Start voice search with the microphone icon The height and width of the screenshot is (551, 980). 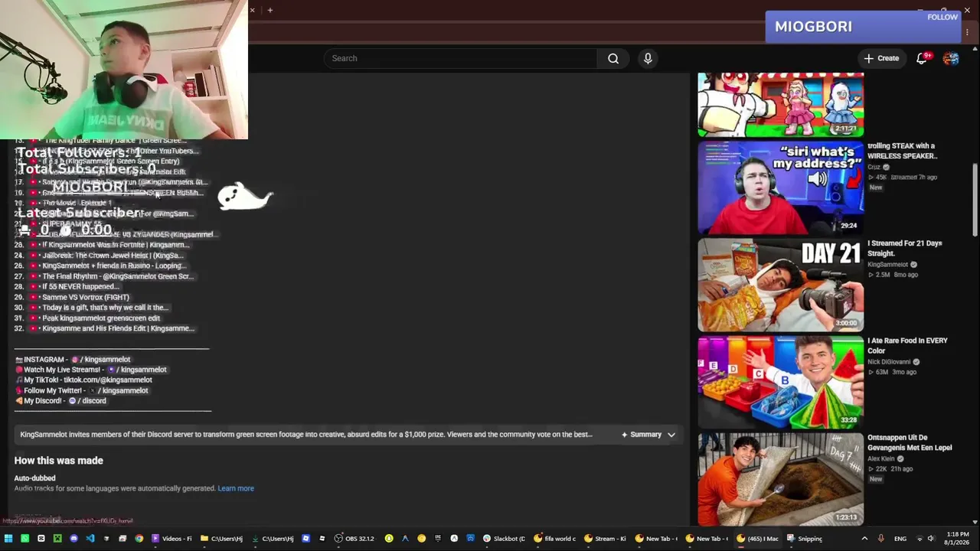tap(648, 58)
